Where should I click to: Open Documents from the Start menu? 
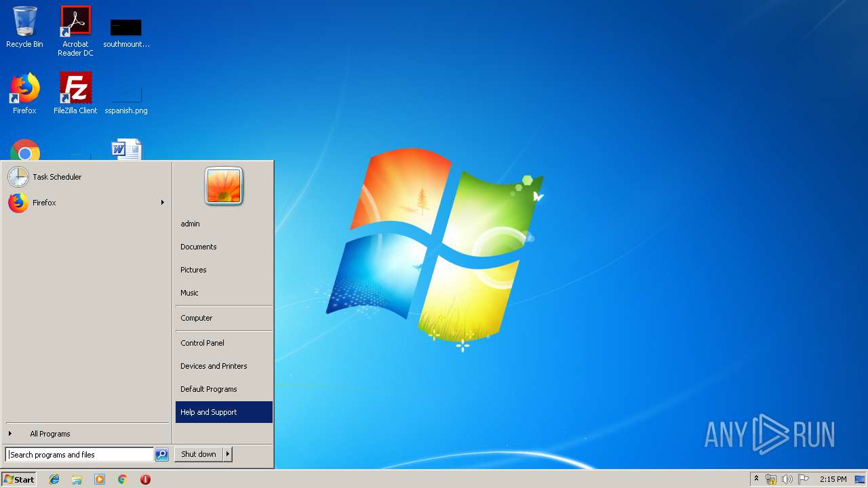point(224,247)
